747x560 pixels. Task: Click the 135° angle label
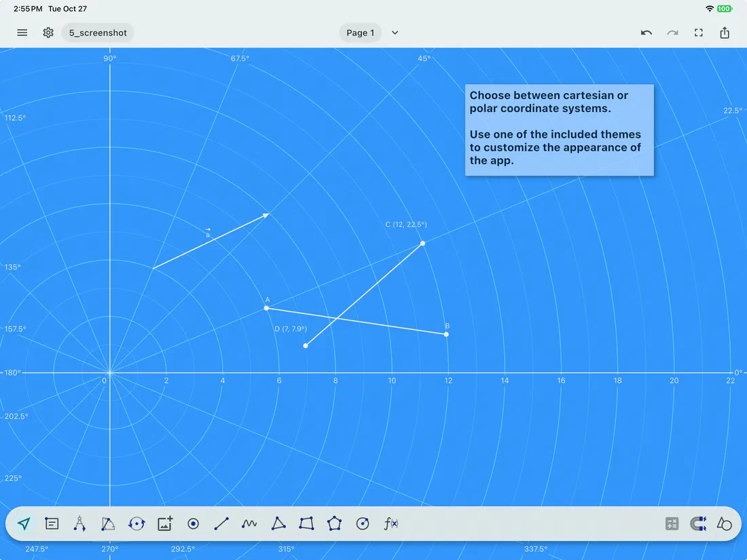pos(13,267)
